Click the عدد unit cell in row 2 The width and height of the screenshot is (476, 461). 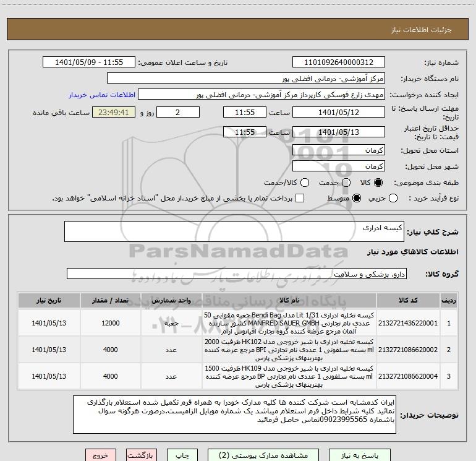(171, 350)
